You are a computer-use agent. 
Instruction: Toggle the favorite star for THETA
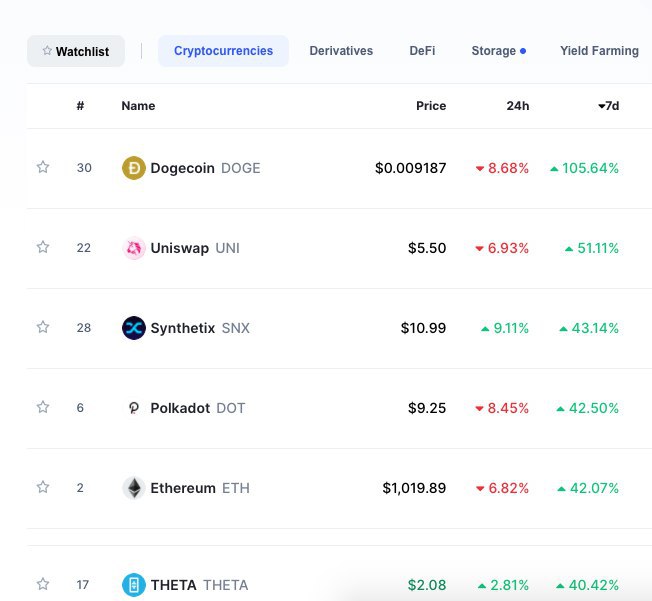point(43,584)
